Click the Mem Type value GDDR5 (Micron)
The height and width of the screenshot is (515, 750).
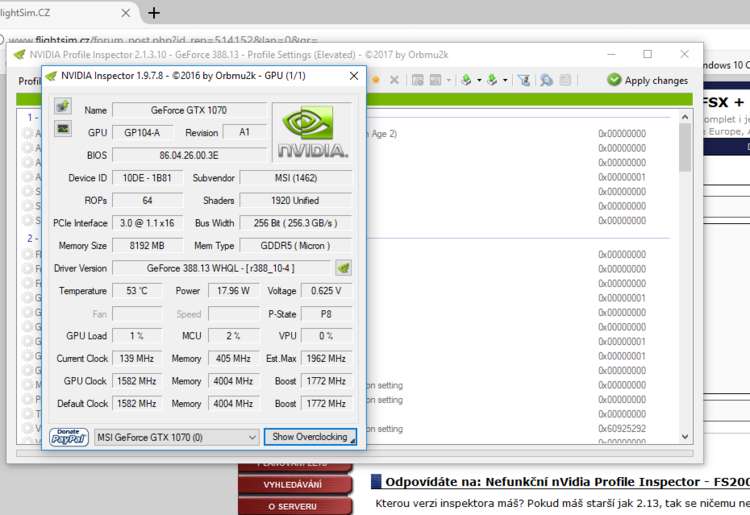pyautogui.click(x=295, y=245)
